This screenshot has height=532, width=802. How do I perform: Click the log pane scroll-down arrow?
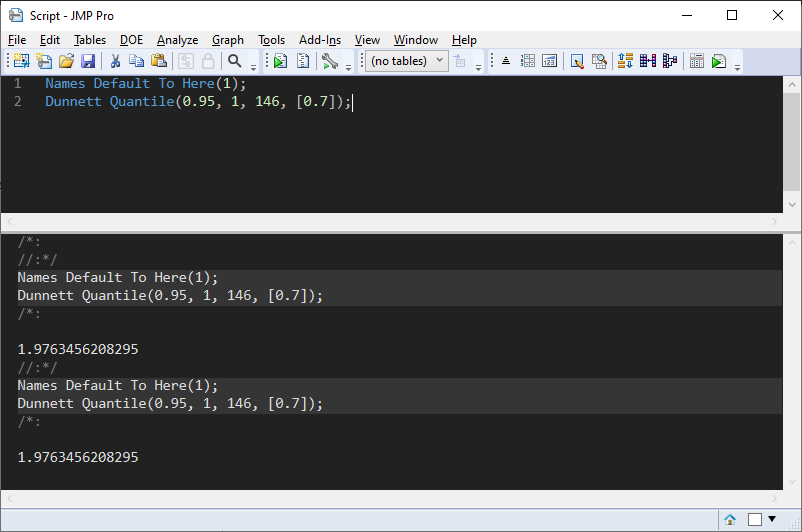tap(792, 481)
